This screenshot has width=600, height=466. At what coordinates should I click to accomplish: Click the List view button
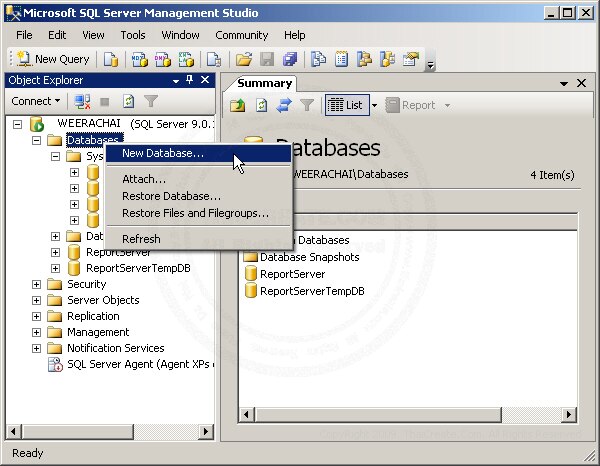point(347,105)
